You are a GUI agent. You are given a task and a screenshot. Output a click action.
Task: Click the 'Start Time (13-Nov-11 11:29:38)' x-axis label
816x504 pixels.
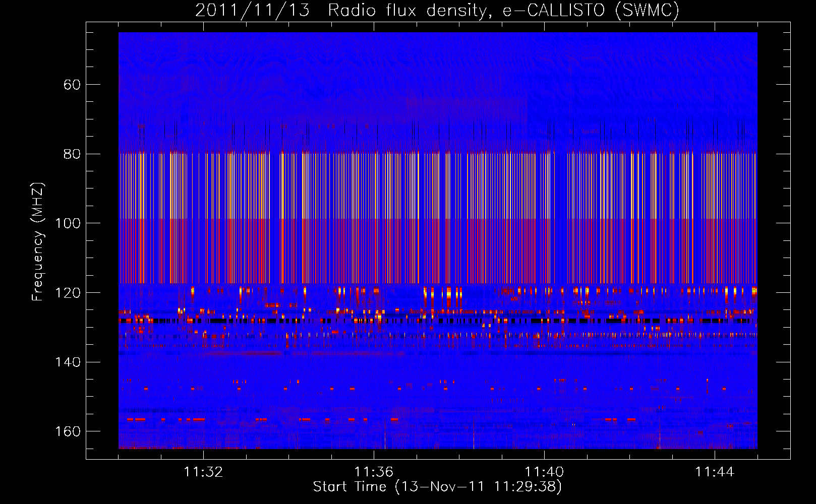click(x=437, y=487)
